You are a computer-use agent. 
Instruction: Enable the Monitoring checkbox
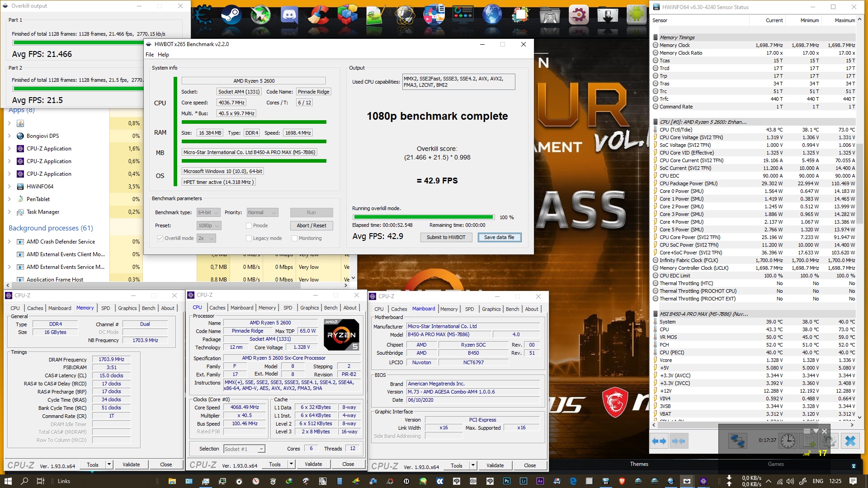pos(294,238)
